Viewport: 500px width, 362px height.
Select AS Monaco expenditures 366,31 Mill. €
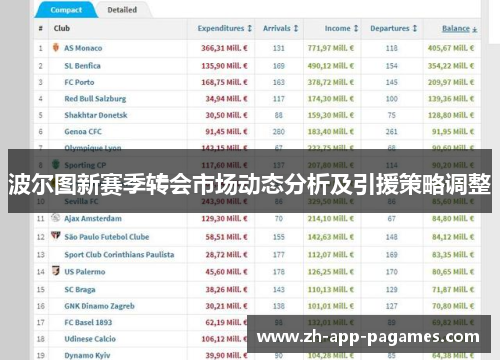click(224, 48)
